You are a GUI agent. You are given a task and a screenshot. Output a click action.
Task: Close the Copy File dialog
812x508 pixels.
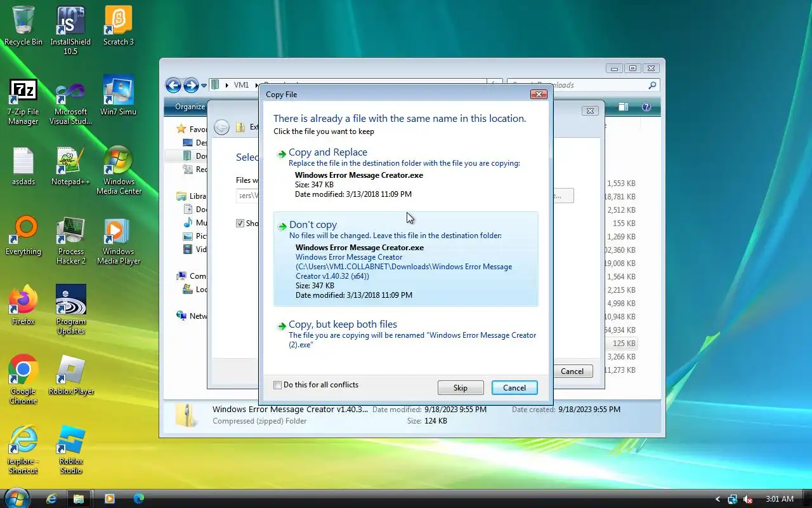pos(539,94)
